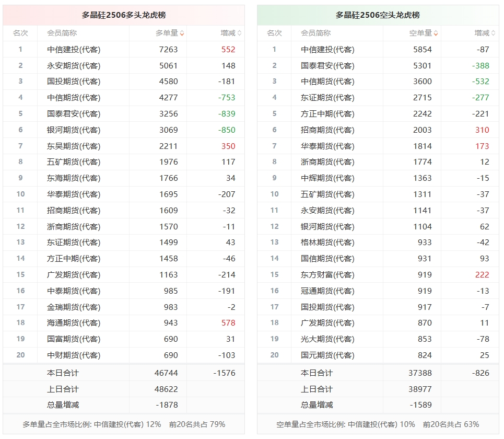Select 东海期货(代客) row name
The height and width of the screenshot is (439, 504).
pos(74,178)
